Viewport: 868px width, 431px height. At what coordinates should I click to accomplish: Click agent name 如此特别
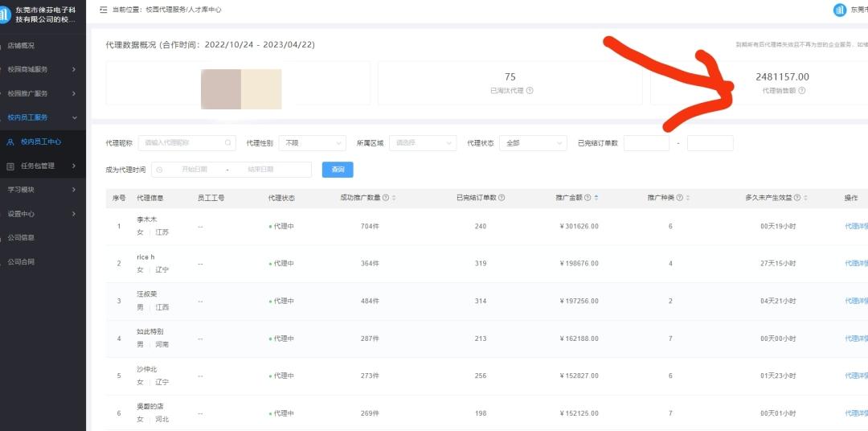tap(150, 332)
